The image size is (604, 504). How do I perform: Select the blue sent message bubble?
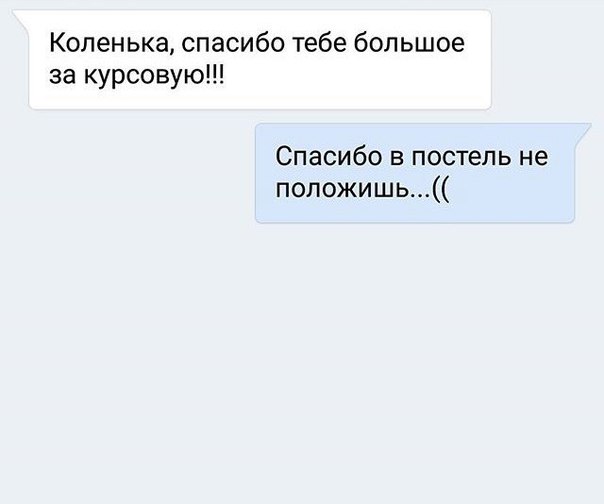(x=415, y=173)
